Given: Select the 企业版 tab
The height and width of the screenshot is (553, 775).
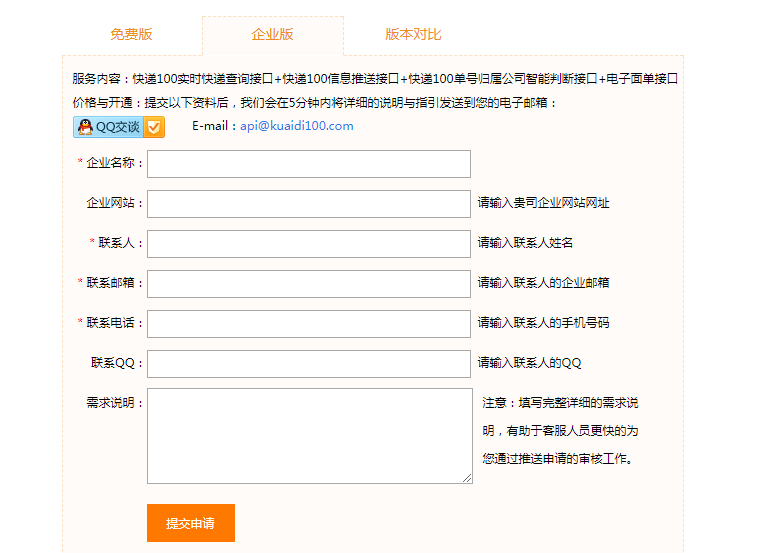Looking at the screenshot, I should pos(273,35).
